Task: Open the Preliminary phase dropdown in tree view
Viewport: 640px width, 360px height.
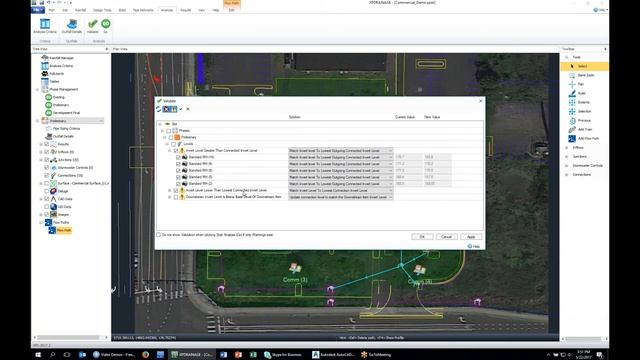Action: (x=101, y=121)
